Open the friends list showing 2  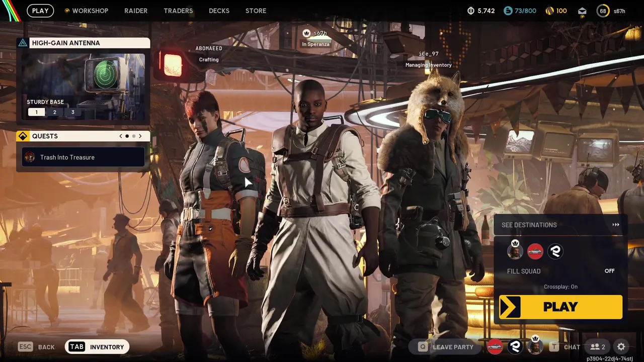pos(598,347)
